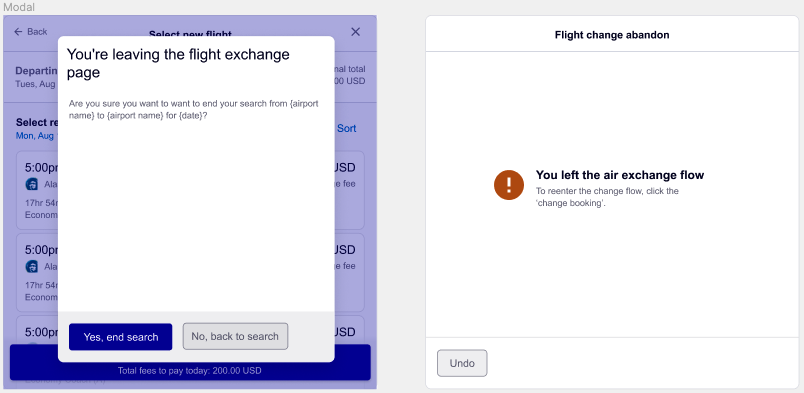
Task: Select the Mon, Aug date link
Action: tap(37, 136)
